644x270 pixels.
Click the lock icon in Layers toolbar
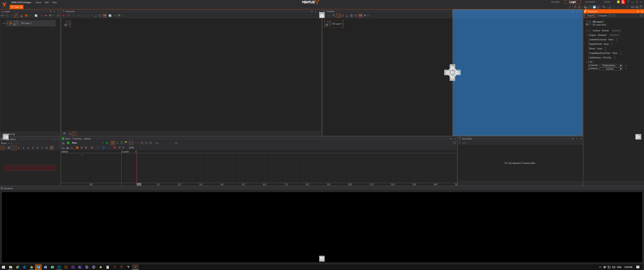point(22,16)
